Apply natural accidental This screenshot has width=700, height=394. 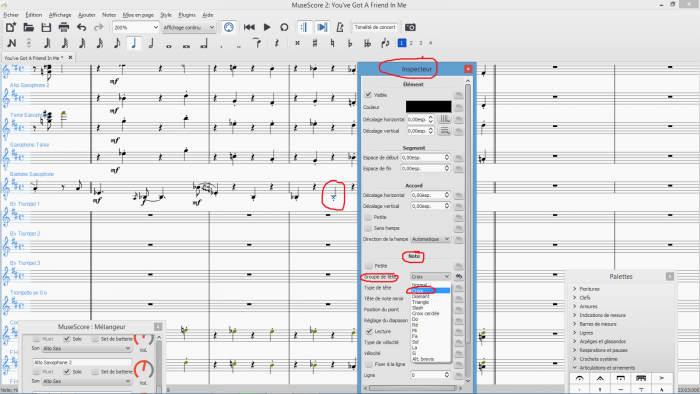[332, 43]
